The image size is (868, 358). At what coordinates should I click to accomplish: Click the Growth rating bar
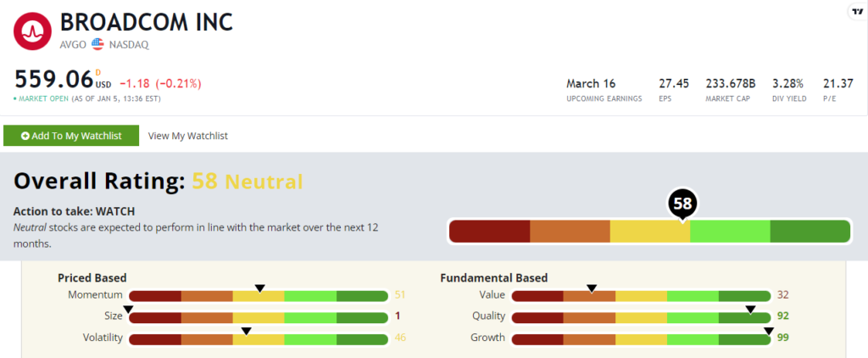[x=642, y=338]
